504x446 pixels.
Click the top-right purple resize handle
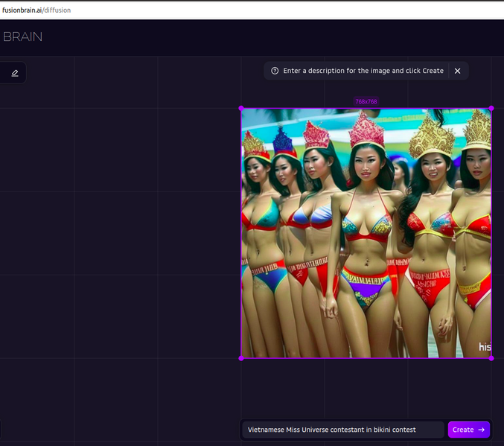pyautogui.click(x=491, y=109)
